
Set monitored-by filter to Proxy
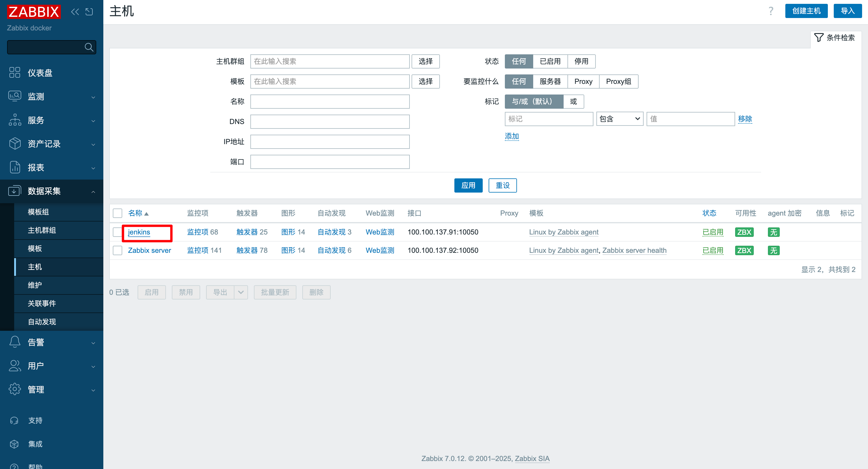click(583, 81)
